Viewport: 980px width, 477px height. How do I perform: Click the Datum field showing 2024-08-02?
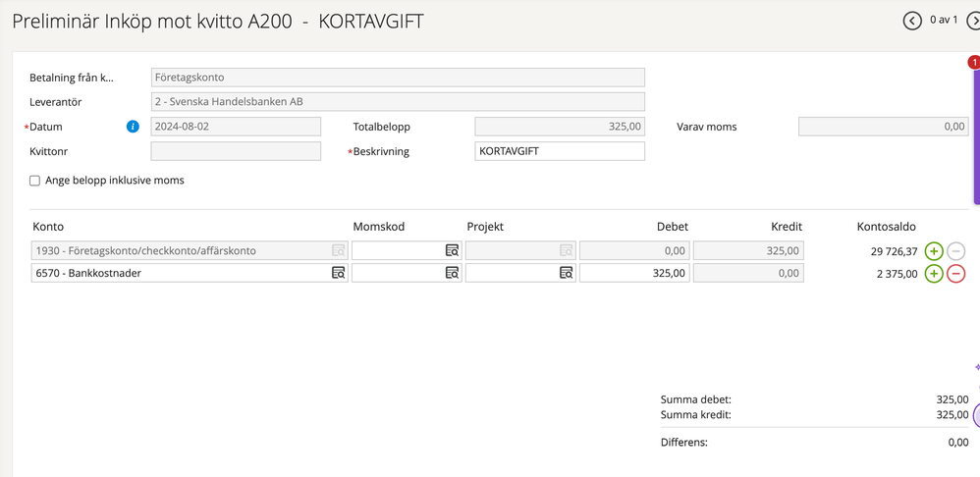point(236,127)
